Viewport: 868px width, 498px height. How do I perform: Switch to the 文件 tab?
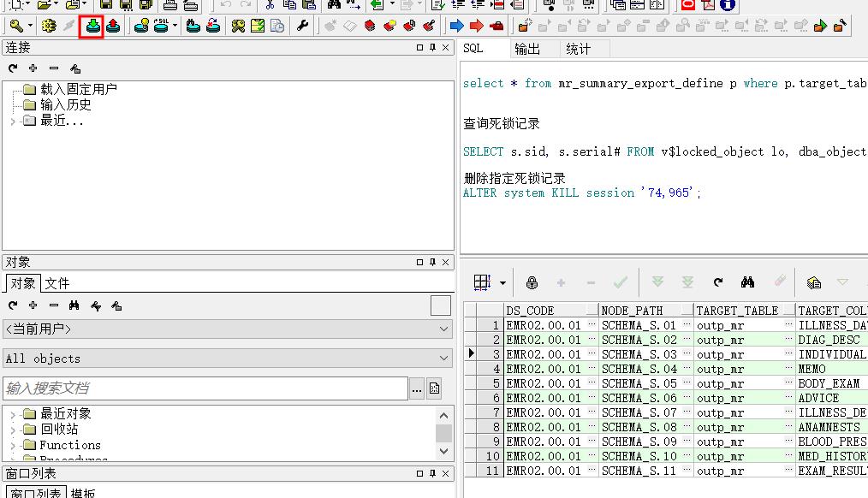pyautogui.click(x=57, y=284)
